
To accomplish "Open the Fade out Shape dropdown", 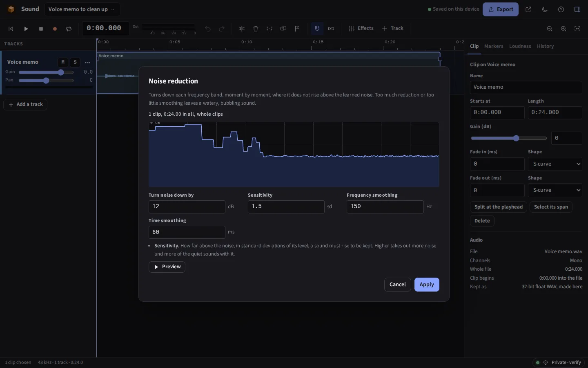I will coord(555,190).
